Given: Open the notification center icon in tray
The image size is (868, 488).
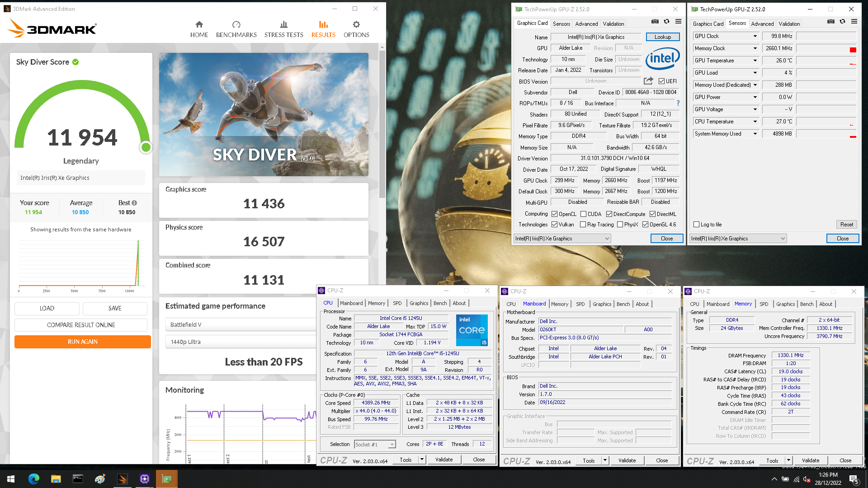Looking at the screenshot, I should point(854,479).
